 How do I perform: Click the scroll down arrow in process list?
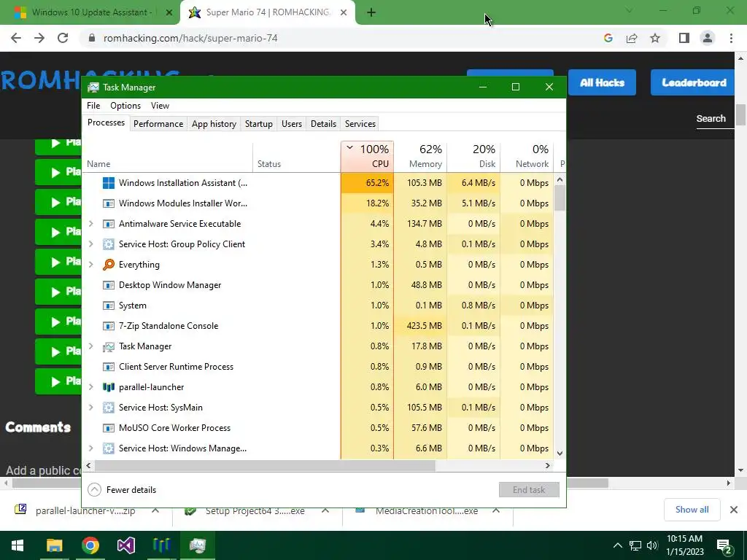coord(560,454)
